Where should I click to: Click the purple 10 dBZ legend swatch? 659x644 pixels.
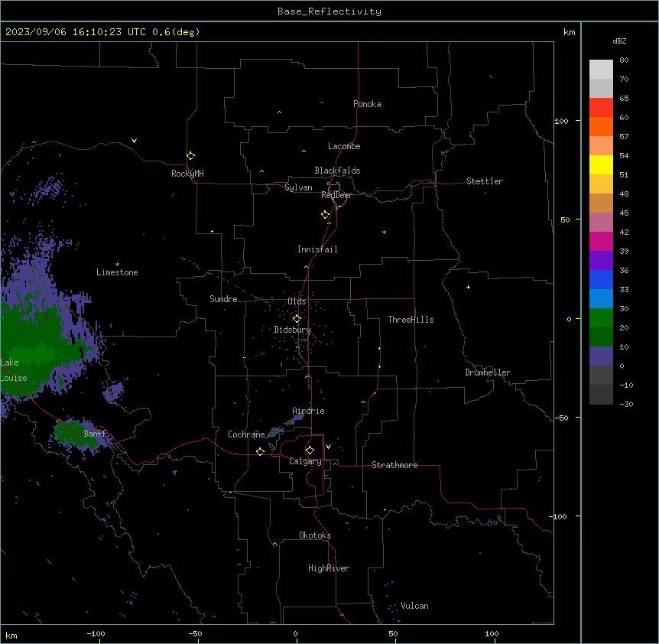(601, 356)
